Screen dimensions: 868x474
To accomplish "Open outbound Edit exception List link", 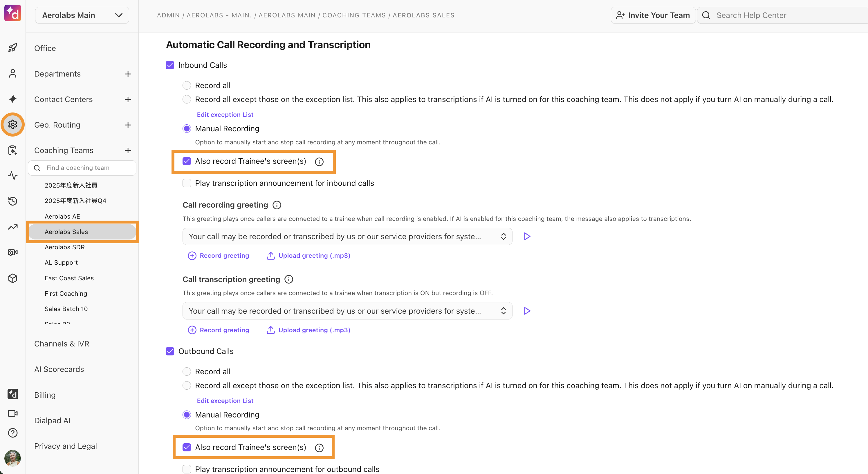I will click(225, 401).
